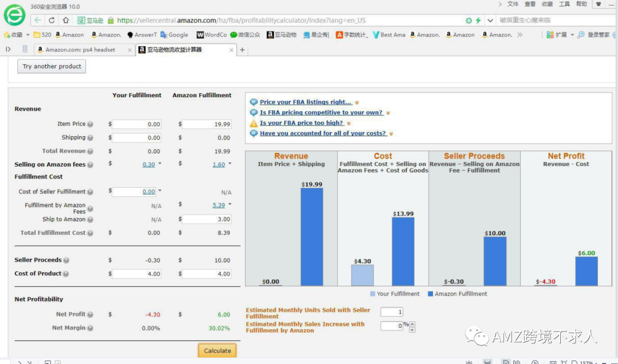Click the Amazon Fulfillment Item Price 19.99 field

pos(207,124)
